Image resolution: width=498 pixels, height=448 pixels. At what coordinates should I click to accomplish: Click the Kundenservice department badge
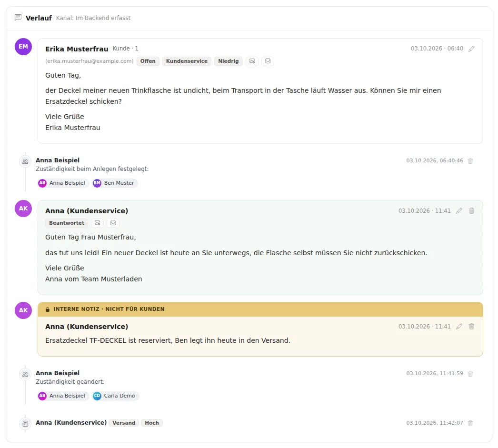187,61
